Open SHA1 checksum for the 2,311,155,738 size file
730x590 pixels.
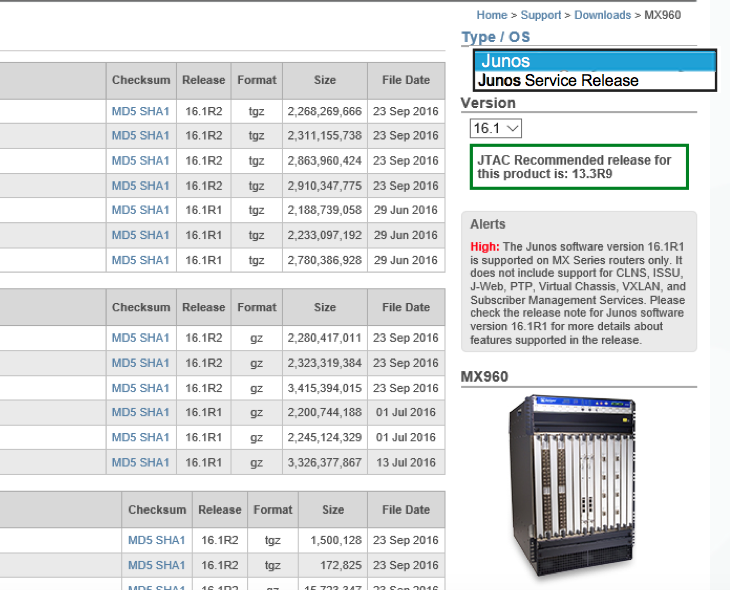pos(155,136)
